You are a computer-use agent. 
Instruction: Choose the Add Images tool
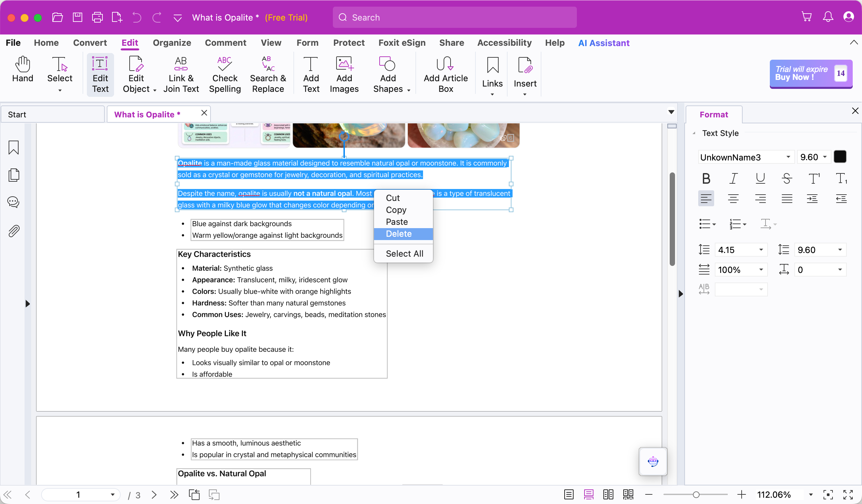[344, 75]
